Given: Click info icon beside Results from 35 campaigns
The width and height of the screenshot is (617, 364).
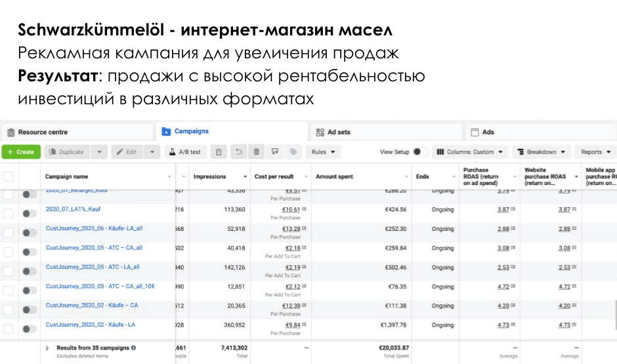Looking at the screenshot, I should coord(133,348).
